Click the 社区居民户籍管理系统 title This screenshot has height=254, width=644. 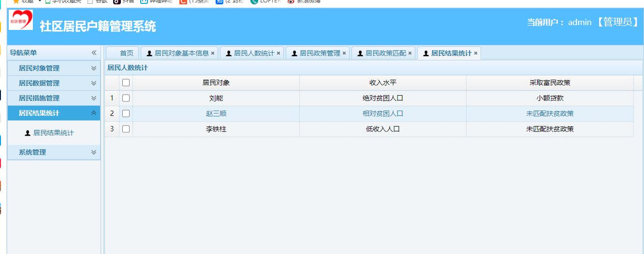pyautogui.click(x=98, y=27)
